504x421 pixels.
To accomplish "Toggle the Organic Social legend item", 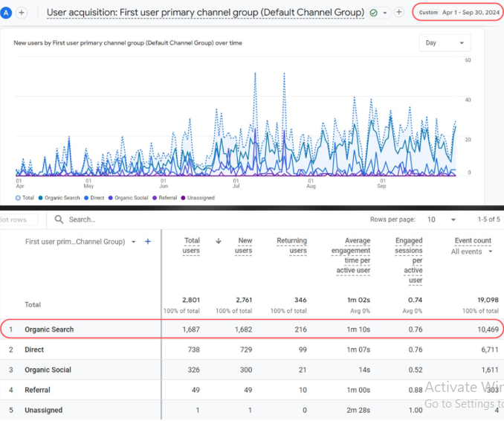I will coord(131,198).
